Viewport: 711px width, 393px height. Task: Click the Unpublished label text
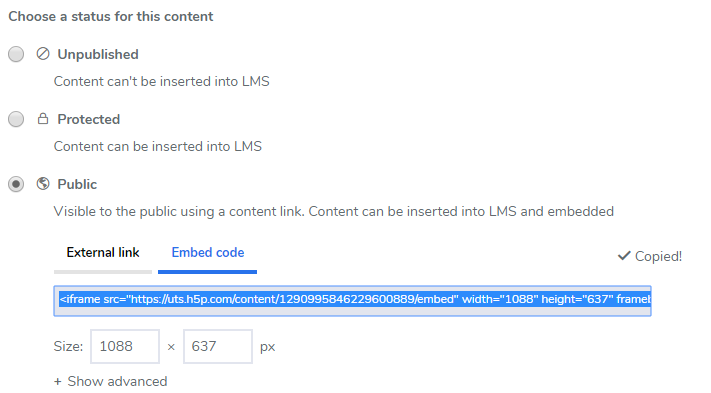click(x=98, y=54)
